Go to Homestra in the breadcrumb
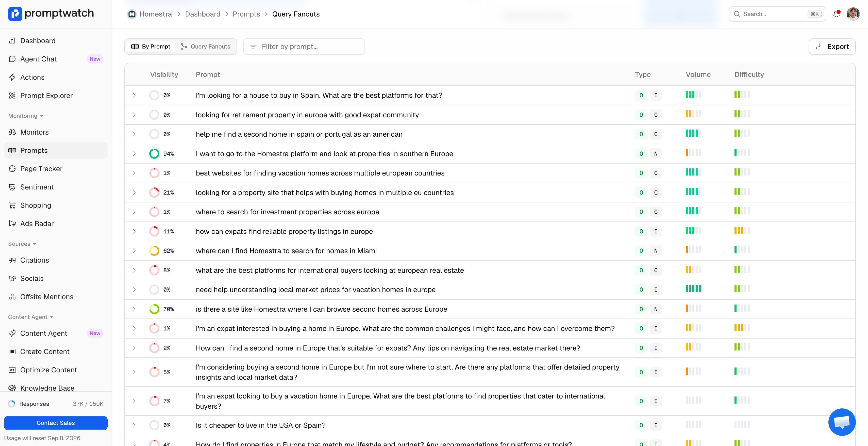The height and width of the screenshot is (446, 868). pyautogui.click(x=155, y=14)
